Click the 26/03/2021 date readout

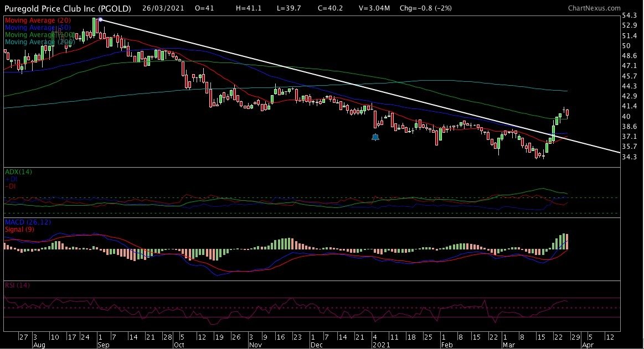pyautogui.click(x=163, y=8)
